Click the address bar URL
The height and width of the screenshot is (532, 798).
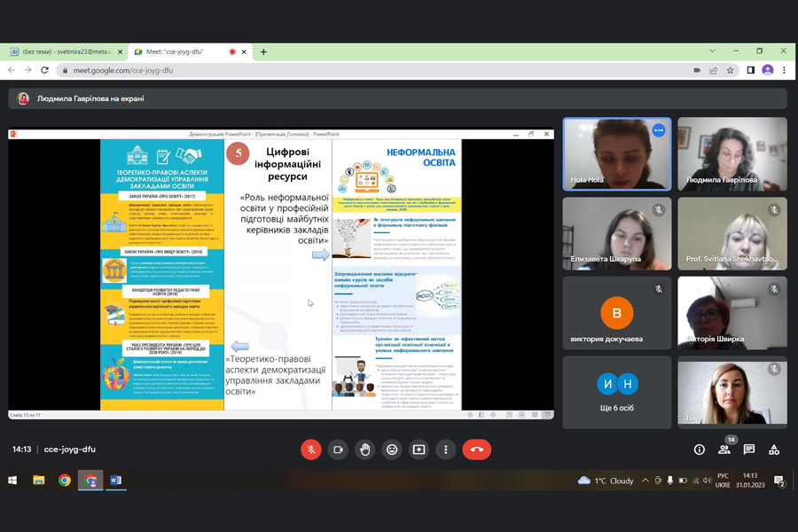click(x=122, y=70)
